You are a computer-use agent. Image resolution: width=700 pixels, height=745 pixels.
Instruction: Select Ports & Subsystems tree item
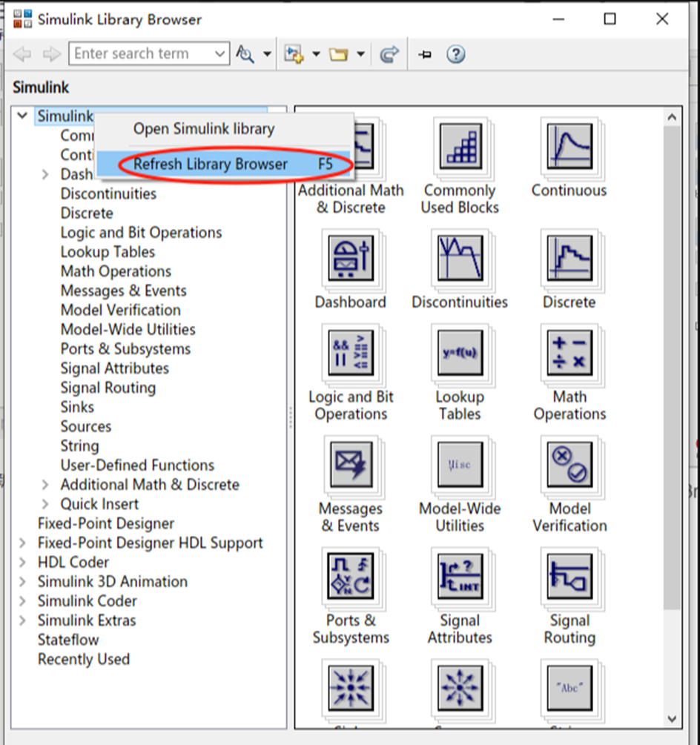pyautogui.click(x=125, y=349)
